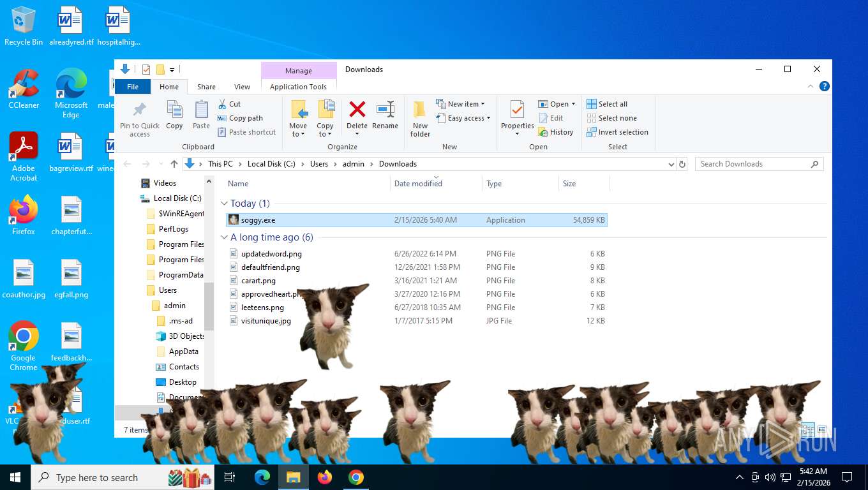Click the Task View taskbar icon

[230, 477]
